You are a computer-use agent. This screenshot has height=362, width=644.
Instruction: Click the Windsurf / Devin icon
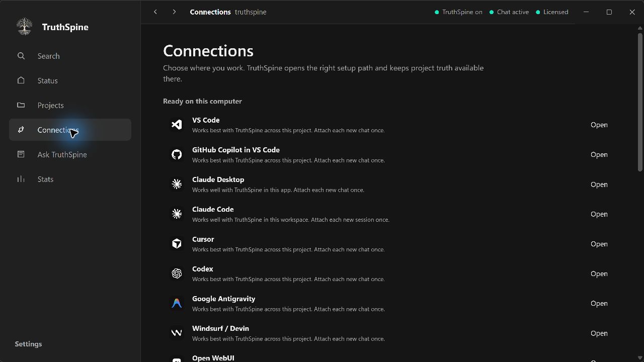coord(177,333)
